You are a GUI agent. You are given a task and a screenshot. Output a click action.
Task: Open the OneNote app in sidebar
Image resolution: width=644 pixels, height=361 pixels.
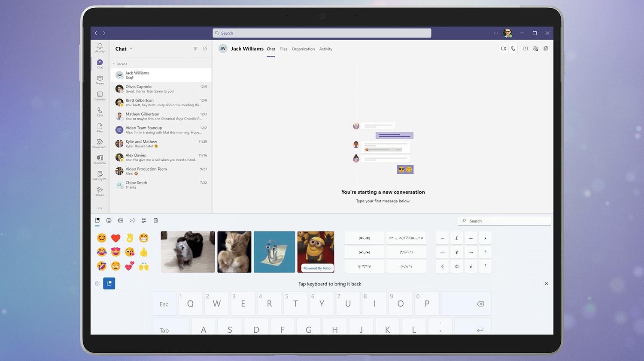100,159
